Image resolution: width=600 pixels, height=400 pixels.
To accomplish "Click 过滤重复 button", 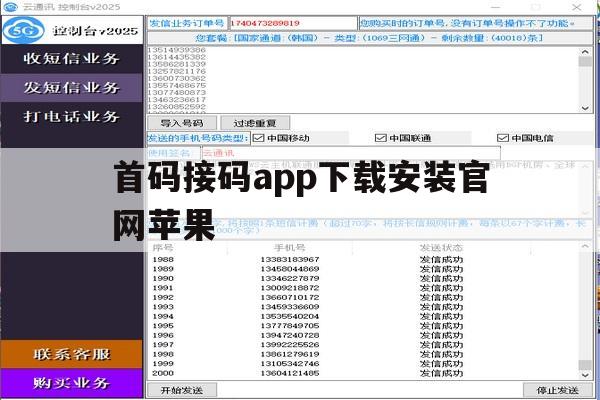I will tap(255, 123).
